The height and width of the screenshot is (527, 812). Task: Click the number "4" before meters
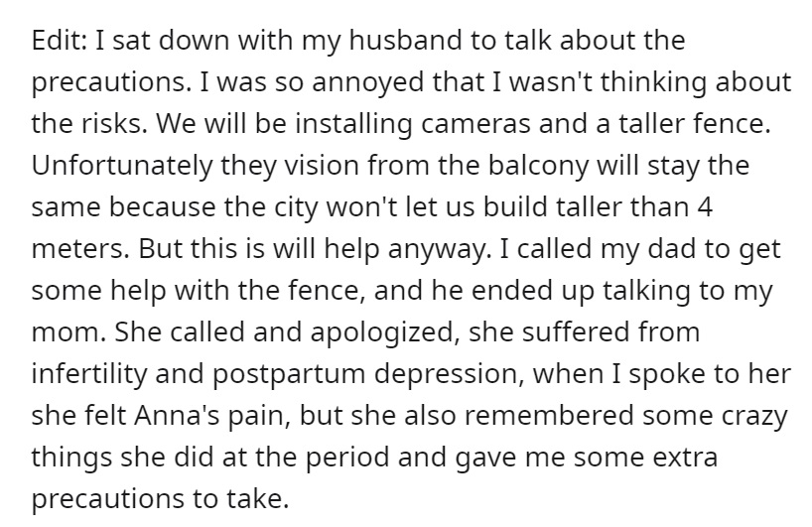(705, 207)
